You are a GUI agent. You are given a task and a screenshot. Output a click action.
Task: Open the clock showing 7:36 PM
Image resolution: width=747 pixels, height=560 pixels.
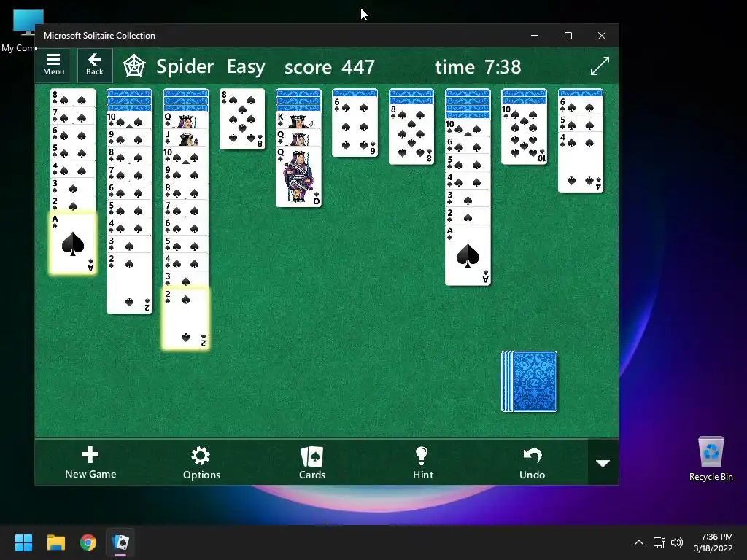[713, 542]
